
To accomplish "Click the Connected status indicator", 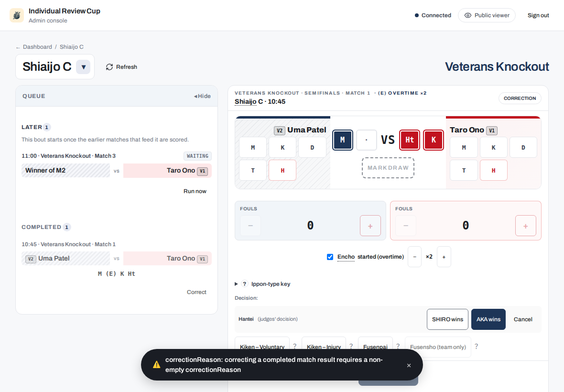I will point(433,15).
